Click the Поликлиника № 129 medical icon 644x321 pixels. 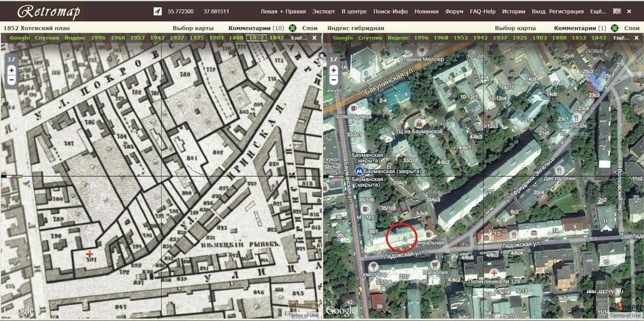coord(494,273)
